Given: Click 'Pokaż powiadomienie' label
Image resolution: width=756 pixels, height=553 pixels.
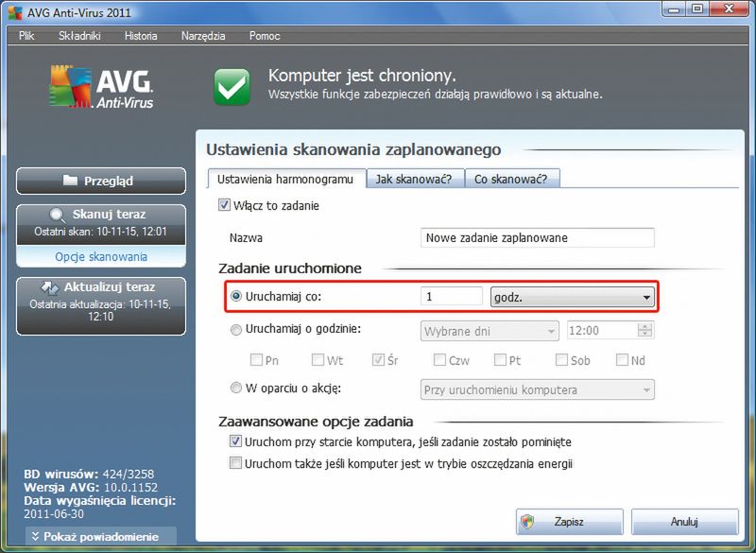Looking at the screenshot, I should coord(101,537).
